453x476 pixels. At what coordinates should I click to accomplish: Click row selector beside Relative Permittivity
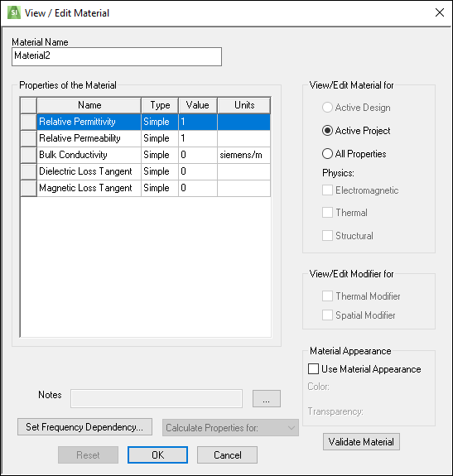coord(28,122)
